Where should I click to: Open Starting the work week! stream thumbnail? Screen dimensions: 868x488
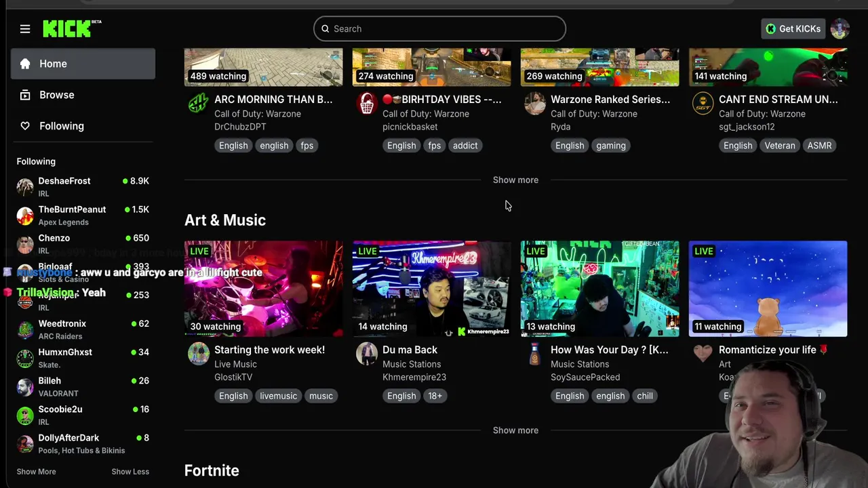tap(264, 289)
